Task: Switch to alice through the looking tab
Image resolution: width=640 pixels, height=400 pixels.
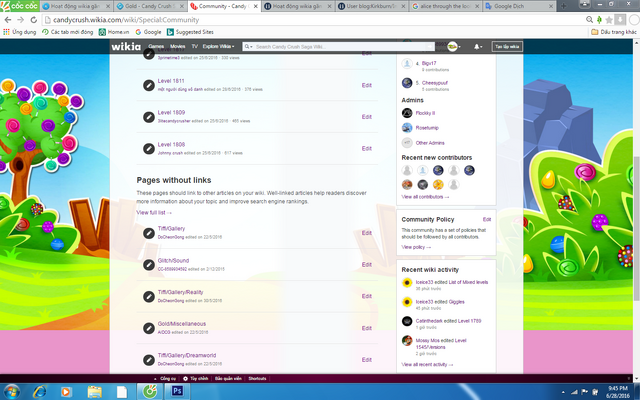Action: pyautogui.click(x=446, y=6)
